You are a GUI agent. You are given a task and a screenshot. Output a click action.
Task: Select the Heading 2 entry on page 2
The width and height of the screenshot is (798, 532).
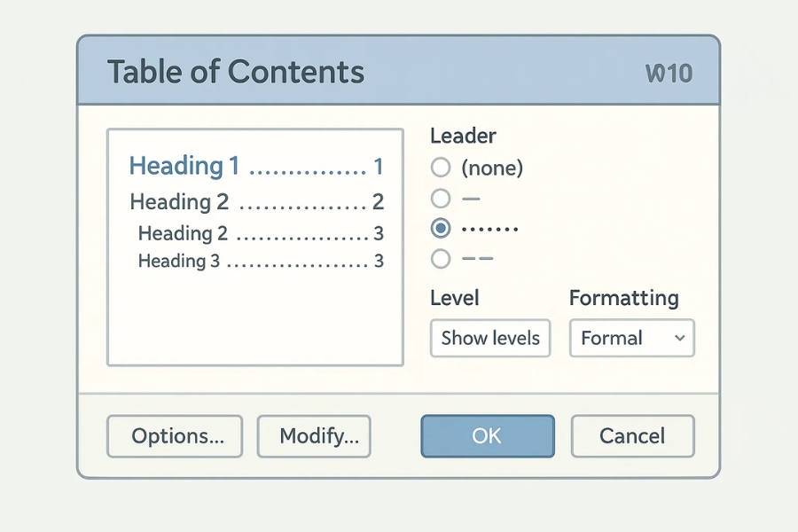pyautogui.click(x=179, y=202)
